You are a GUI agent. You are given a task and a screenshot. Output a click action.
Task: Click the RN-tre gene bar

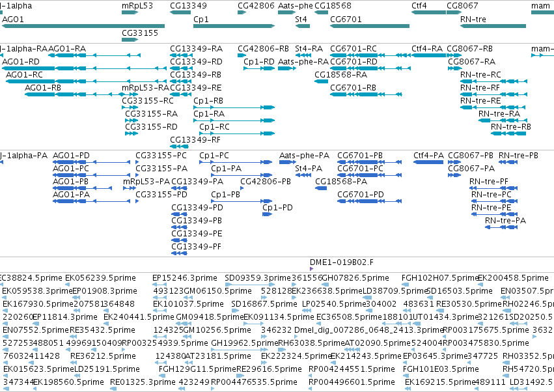click(x=493, y=26)
